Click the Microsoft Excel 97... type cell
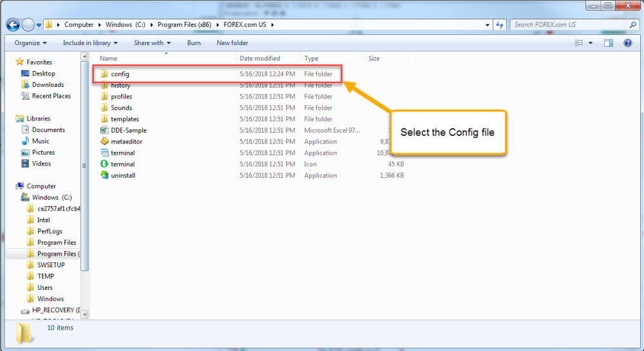644x351 pixels. point(332,130)
